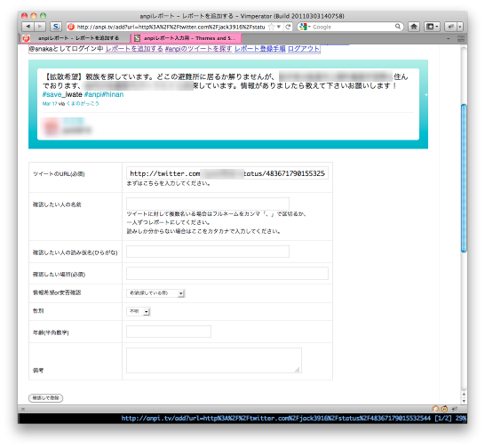The image size is (485, 448).
Task: Click the browser back arrow button
Action: 28,27
